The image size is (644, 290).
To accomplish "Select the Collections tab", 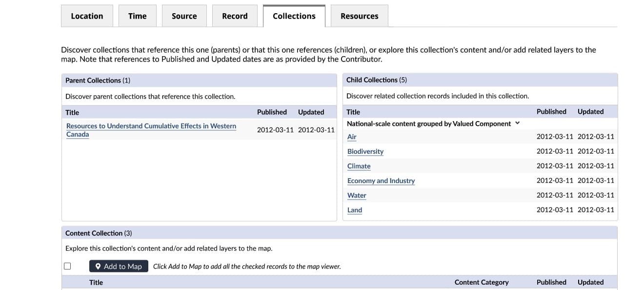I will (294, 16).
